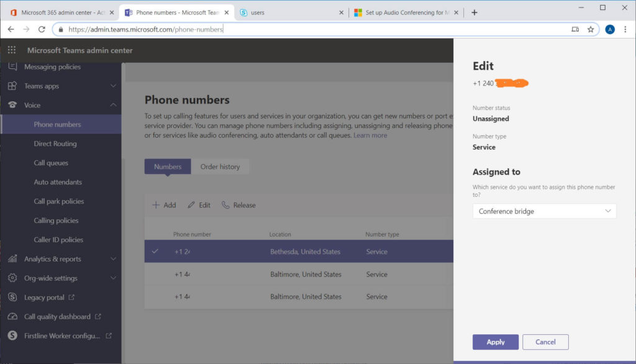The height and width of the screenshot is (364, 636).
Task: Open the Learn more link
Action: (370, 135)
